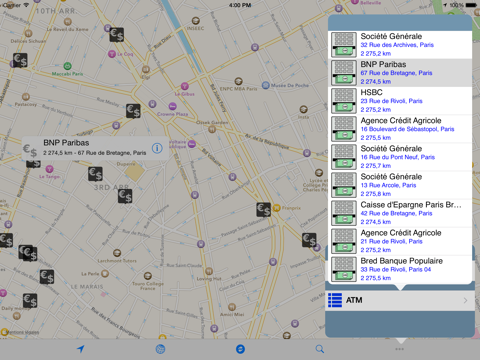The image size is (480, 360).
Task: Tap the blue Musée De Poche icon
Action: [266, 85]
